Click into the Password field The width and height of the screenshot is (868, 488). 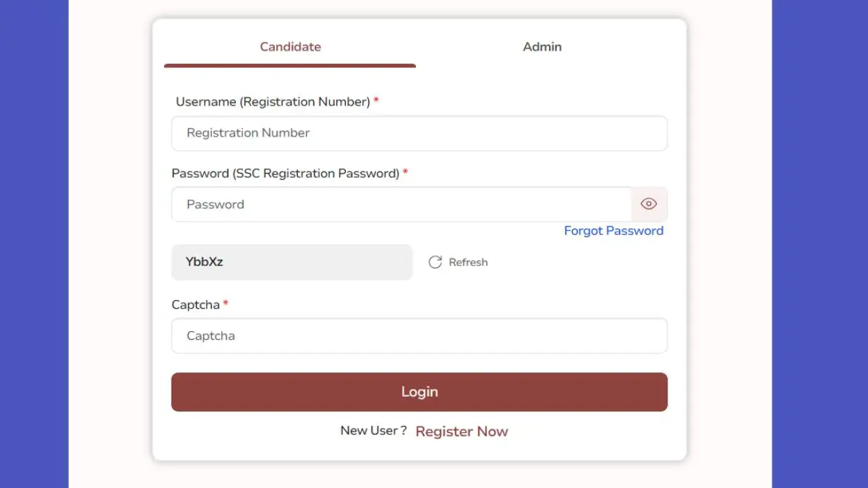[401, 205]
